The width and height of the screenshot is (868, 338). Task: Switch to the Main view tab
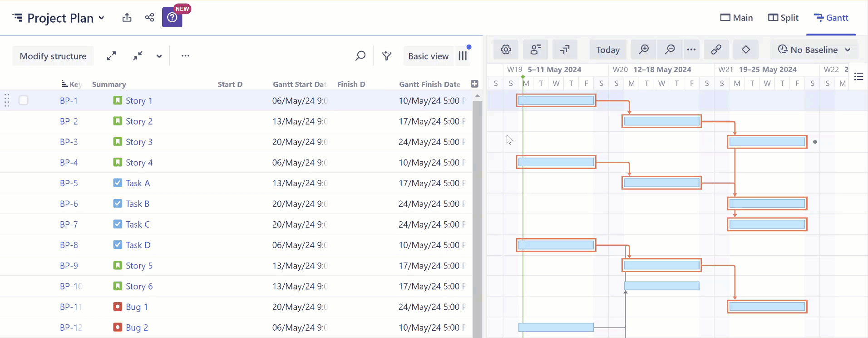pyautogui.click(x=736, y=18)
